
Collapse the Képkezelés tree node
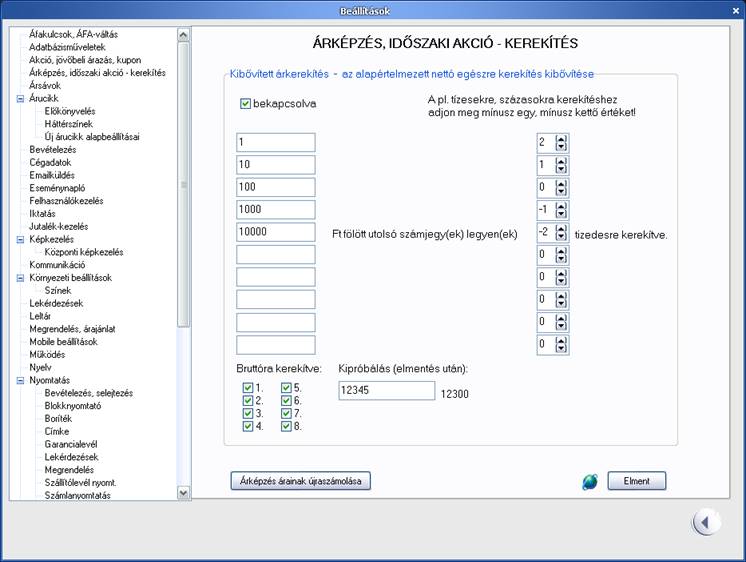point(20,239)
